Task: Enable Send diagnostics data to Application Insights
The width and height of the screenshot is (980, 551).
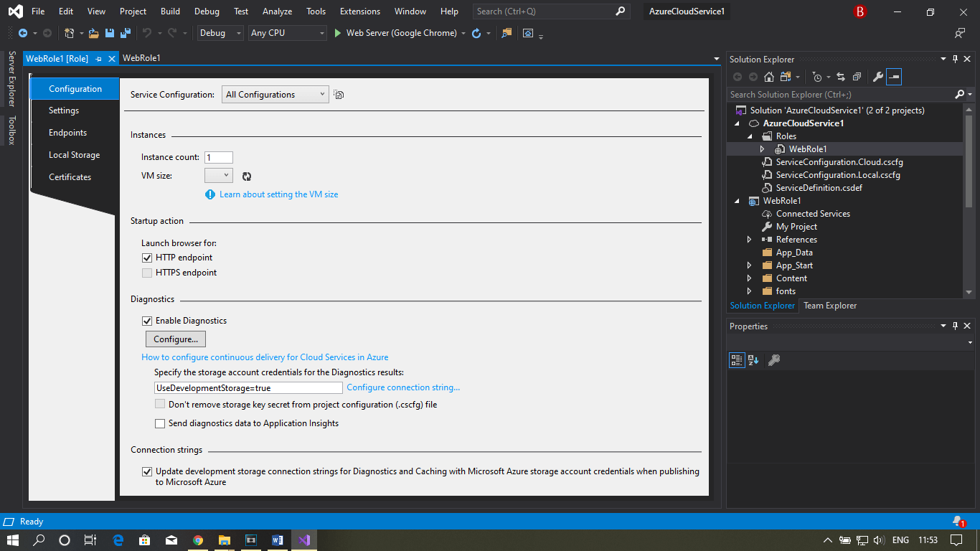Action: [x=160, y=423]
